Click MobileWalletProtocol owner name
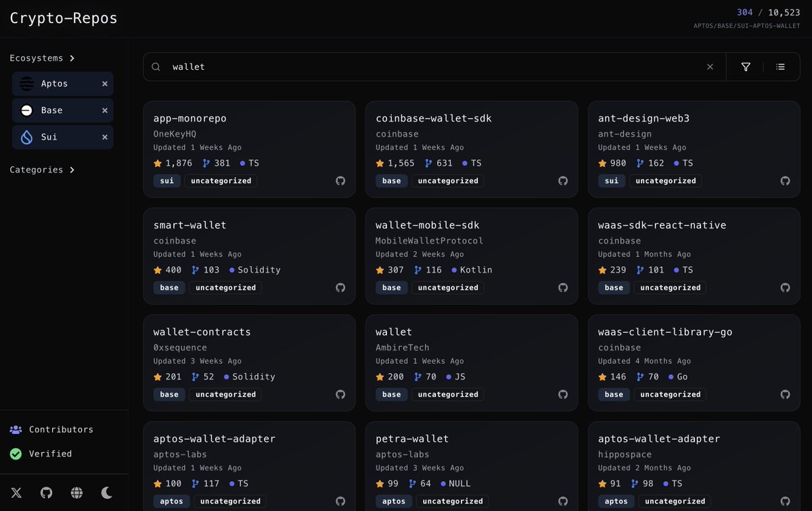Image resolution: width=812 pixels, height=511 pixels. click(x=430, y=241)
